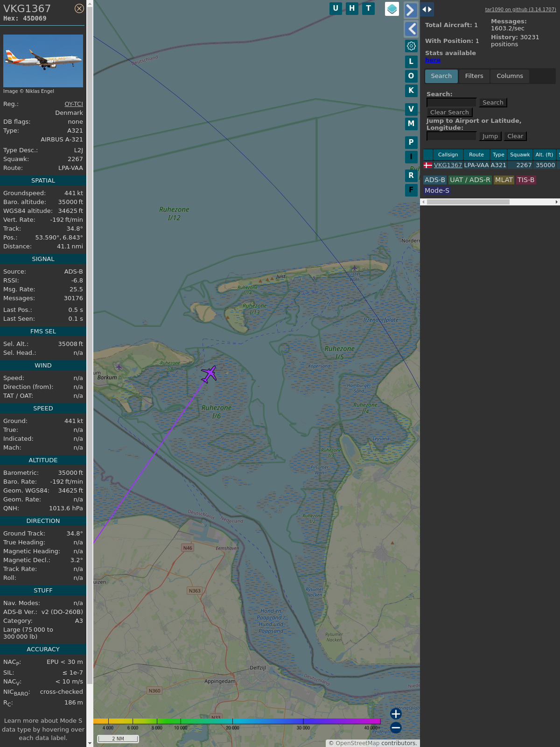
Task: Click the altitude color scale bar
Action: tap(237, 721)
